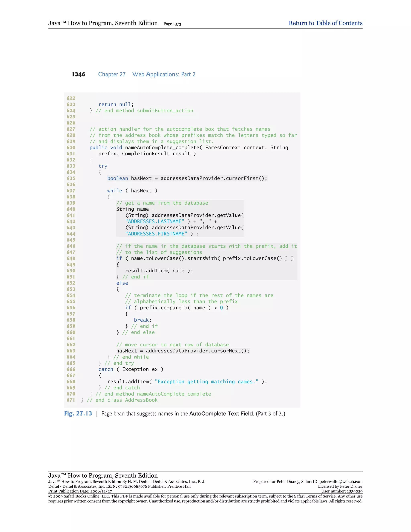Screen dimensions: 411x532
Task: Click code line number 630
Action: [71, 148]
